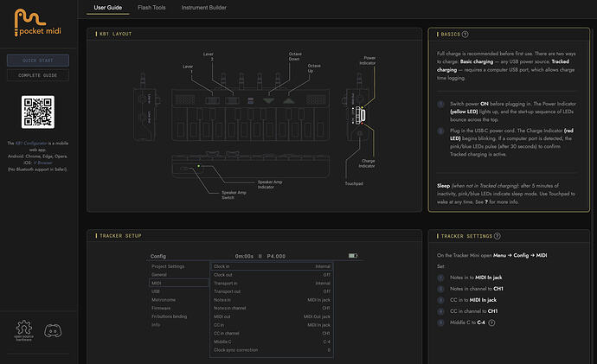
Task: Click the QR code image
Action: click(x=38, y=112)
